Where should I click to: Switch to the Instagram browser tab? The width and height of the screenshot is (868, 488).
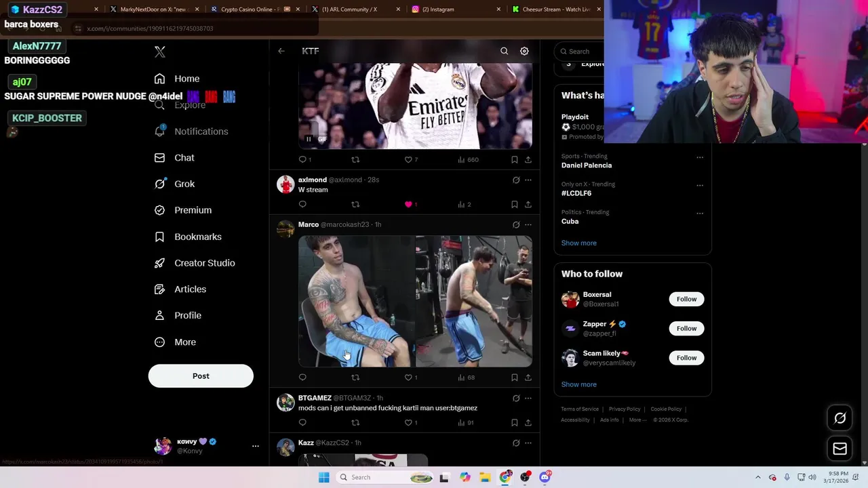tap(456, 9)
